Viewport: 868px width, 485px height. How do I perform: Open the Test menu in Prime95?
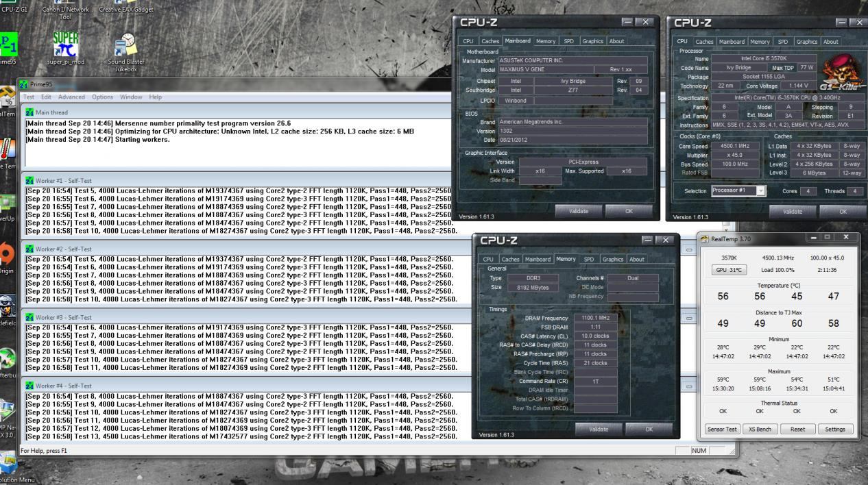point(29,97)
